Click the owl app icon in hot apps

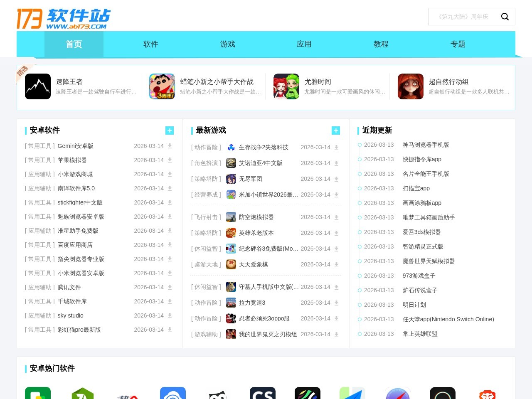[x=218, y=393]
